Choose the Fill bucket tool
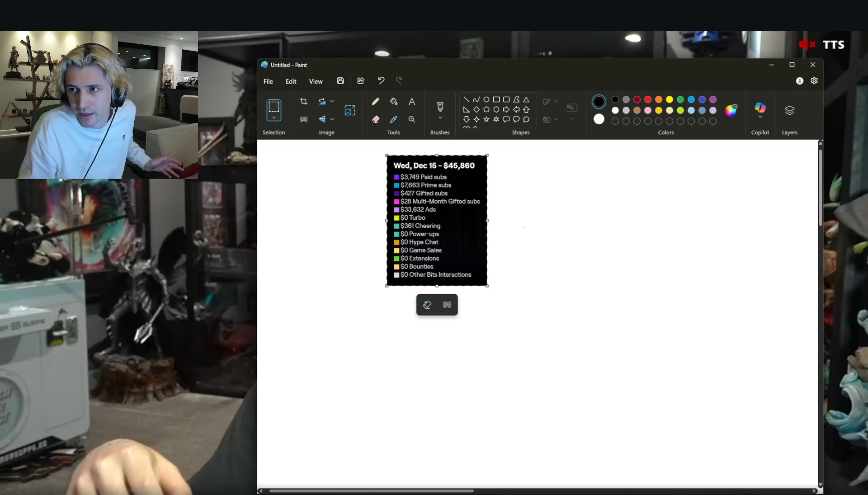The width and height of the screenshot is (868, 495). (x=394, y=101)
